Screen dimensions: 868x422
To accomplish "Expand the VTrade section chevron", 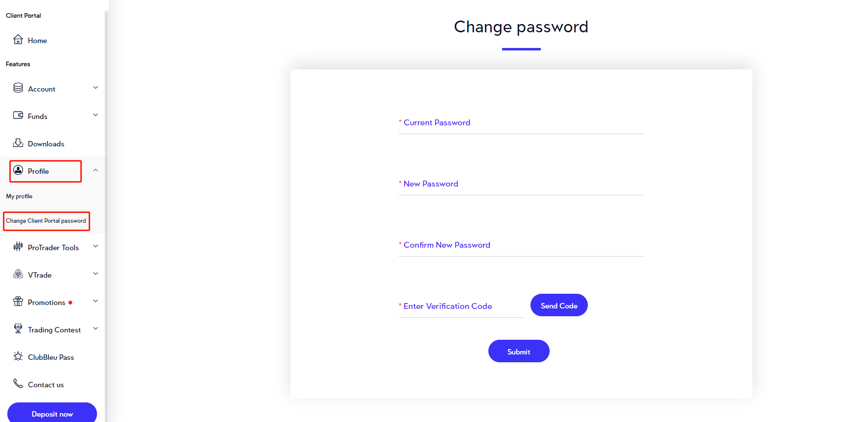I will pos(96,274).
